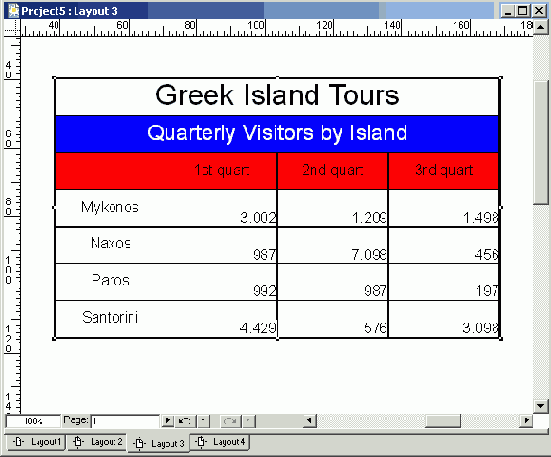Click horizontal scrollbar left arrow
The height and width of the screenshot is (457, 551).
[309, 421]
